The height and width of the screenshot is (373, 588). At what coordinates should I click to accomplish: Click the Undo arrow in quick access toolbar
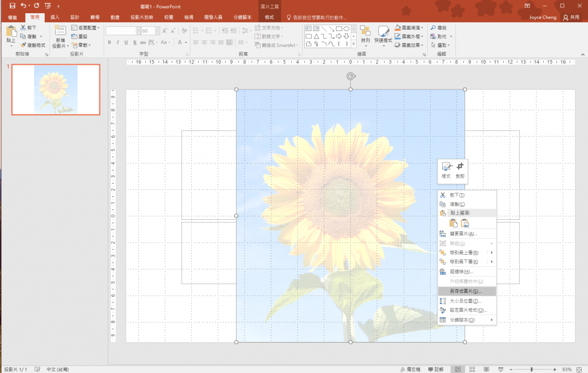click(x=24, y=6)
